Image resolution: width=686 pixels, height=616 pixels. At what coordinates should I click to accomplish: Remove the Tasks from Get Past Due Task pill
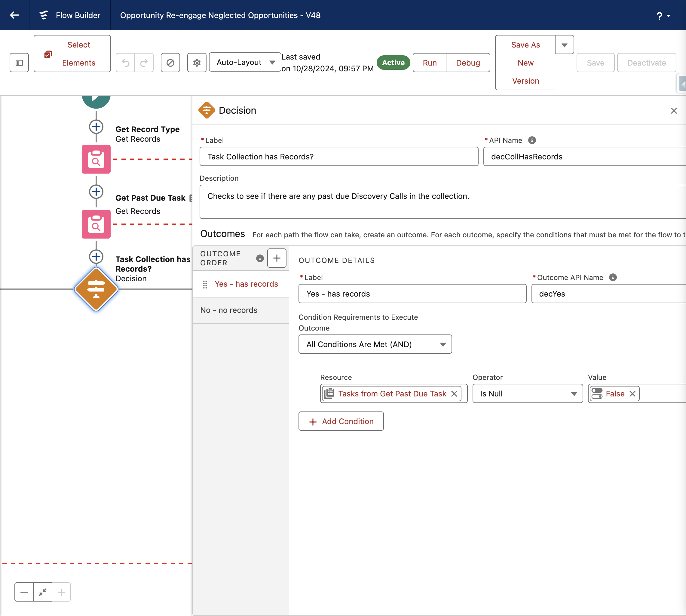tap(454, 394)
